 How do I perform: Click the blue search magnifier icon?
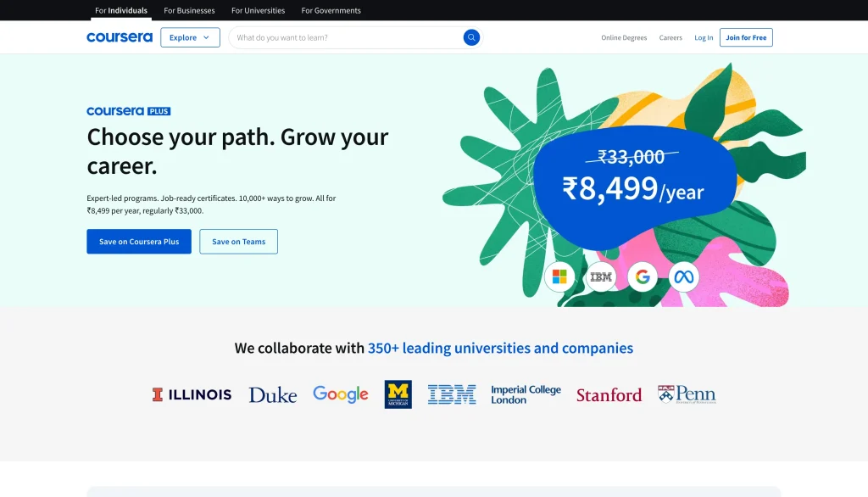(471, 36)
